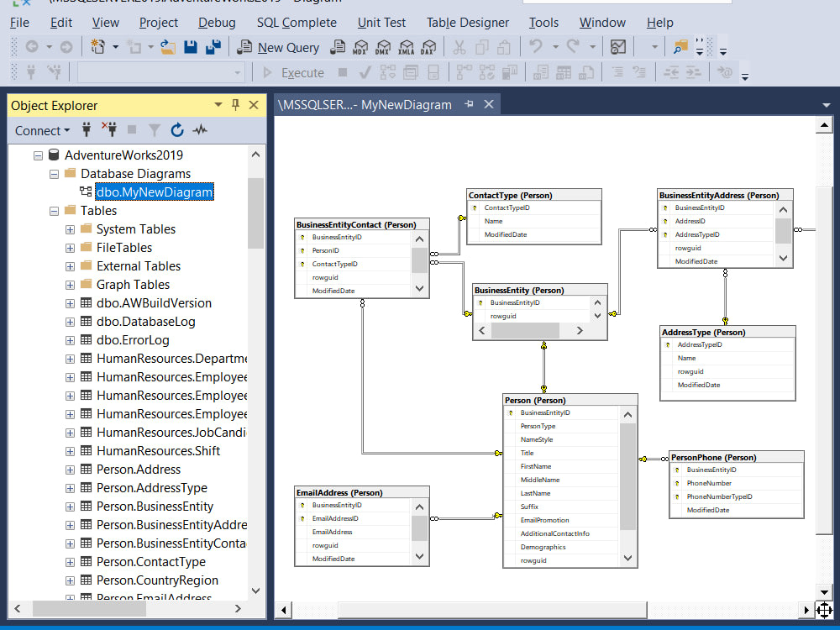Click the diagram pan navigator icon
Screen dimensions: 840x630
[824, 610]
